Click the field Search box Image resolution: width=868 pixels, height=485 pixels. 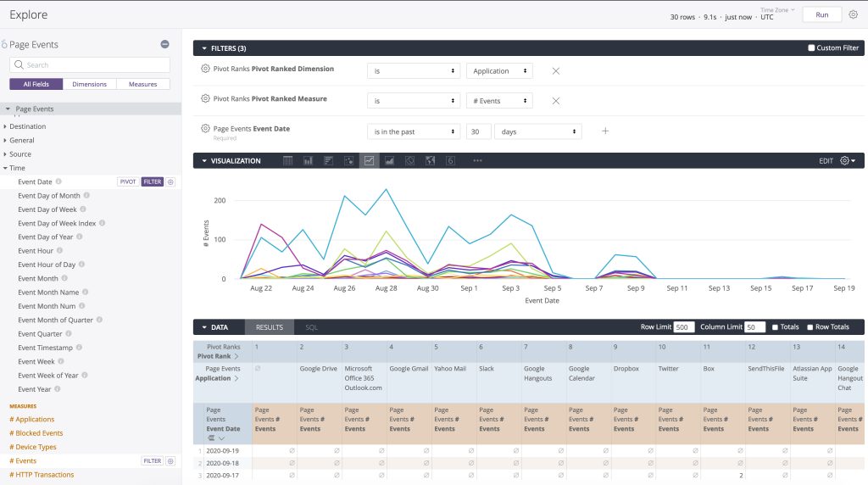pos(90,64)
